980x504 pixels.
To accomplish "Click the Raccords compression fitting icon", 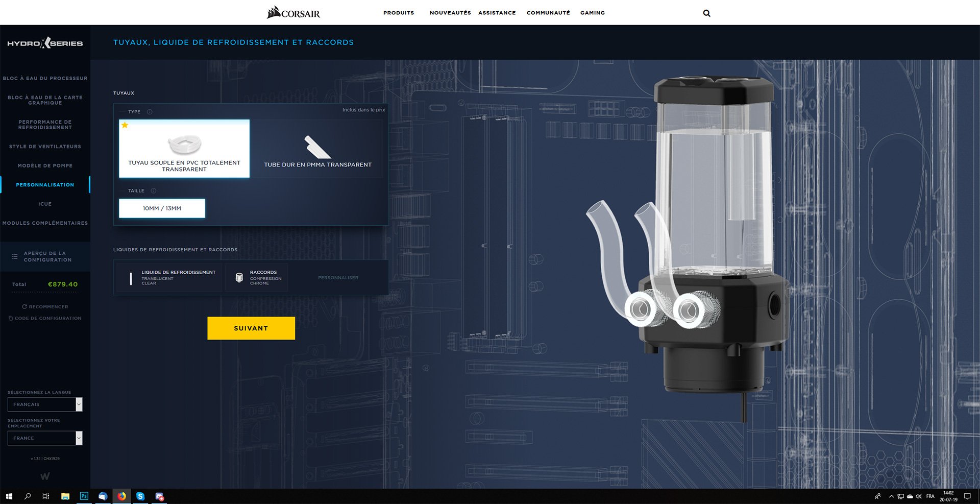I will click(239, 278).
